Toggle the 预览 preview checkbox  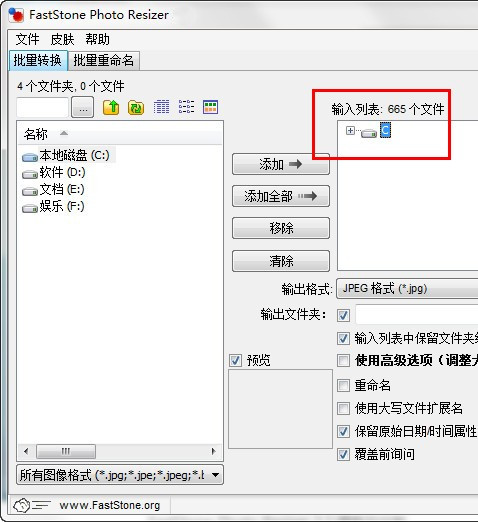click(x=235, y=360)
